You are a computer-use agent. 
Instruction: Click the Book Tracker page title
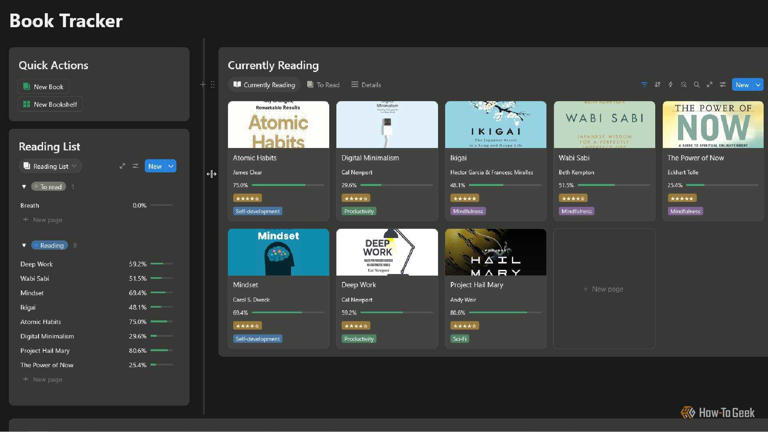point(66,21)
